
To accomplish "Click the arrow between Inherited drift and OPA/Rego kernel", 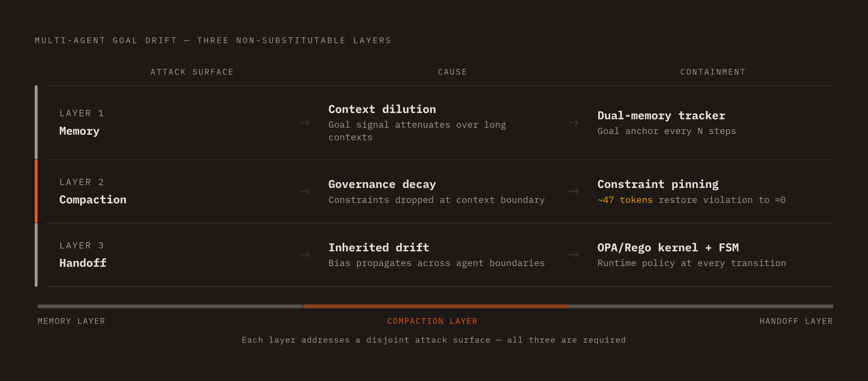I will click(x=573, y=255).
